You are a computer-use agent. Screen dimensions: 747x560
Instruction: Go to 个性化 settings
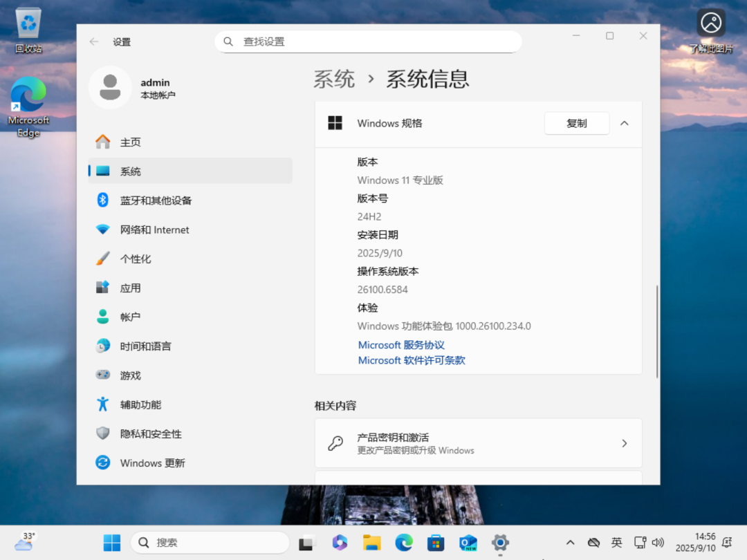pyautogui.click(x=190, y=259)
